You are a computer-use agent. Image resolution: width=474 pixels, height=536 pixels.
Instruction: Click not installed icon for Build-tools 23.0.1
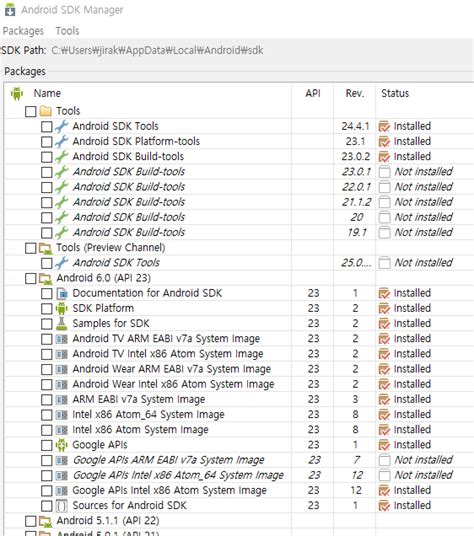coord(384,172)
